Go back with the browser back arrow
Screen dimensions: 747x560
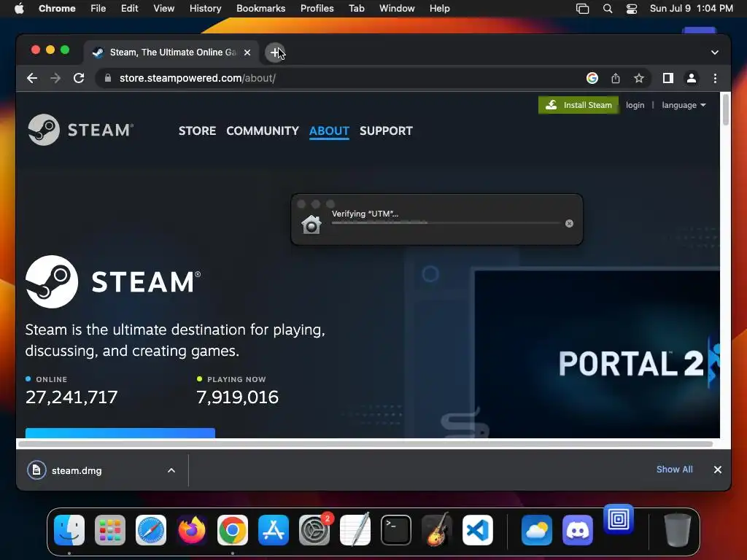(x=32, y=78)
